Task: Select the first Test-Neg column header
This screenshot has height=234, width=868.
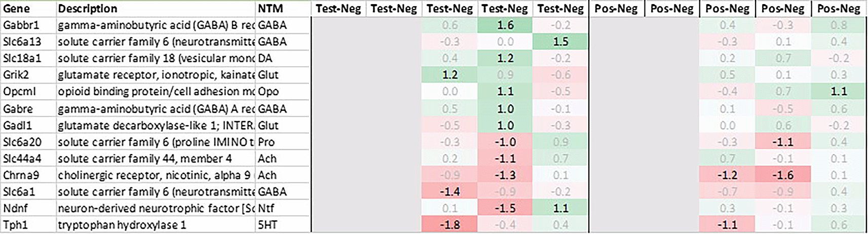Action: (338, 9)
